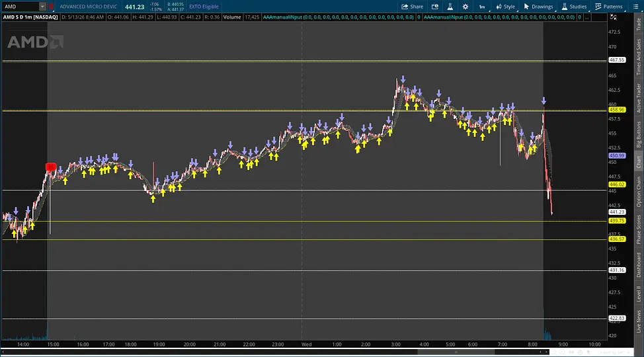Image resolution: width=644 pixels, height=357 pixels.
Task: Click the H: 441.29 high value
Action: click(143, 17)
